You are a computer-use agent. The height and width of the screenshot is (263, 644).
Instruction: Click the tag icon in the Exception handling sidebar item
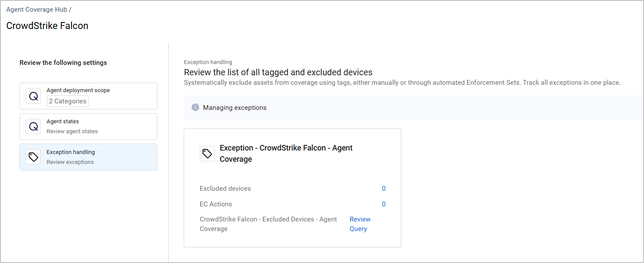click(33, 157)
